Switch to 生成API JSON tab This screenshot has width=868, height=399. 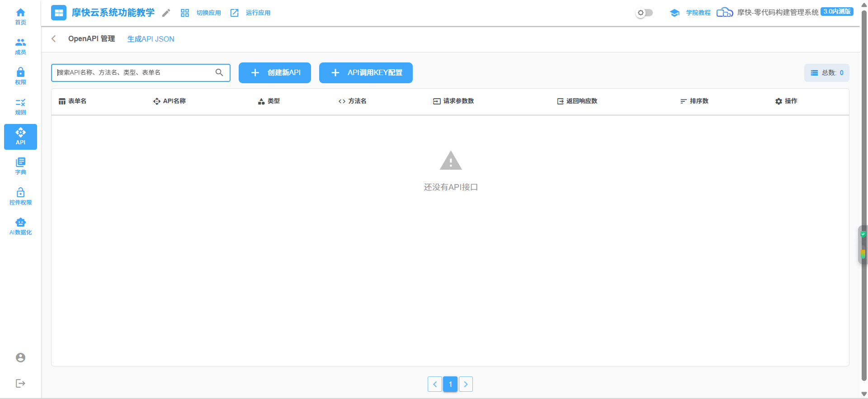click(x=151, y=39)
